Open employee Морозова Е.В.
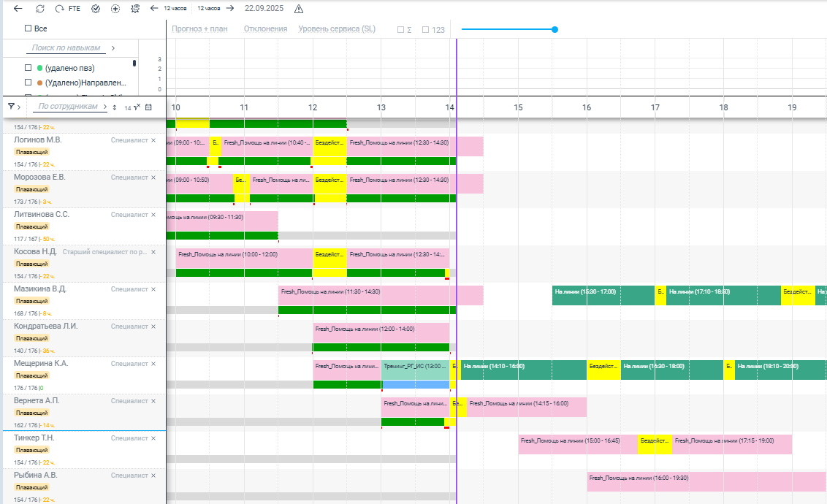The height and width of the screenshot is (504, 827). 39,177
